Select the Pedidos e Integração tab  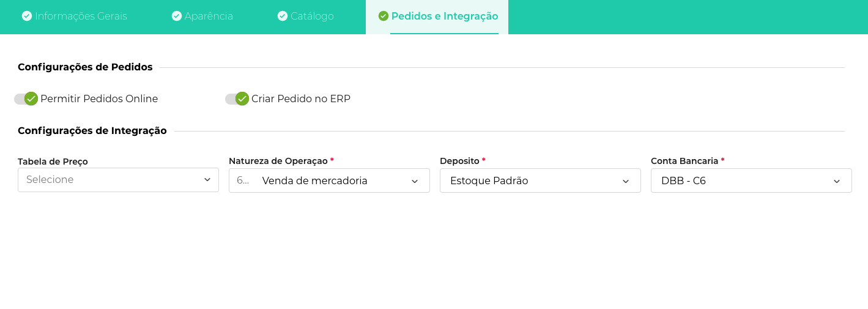tap(444, 17)
